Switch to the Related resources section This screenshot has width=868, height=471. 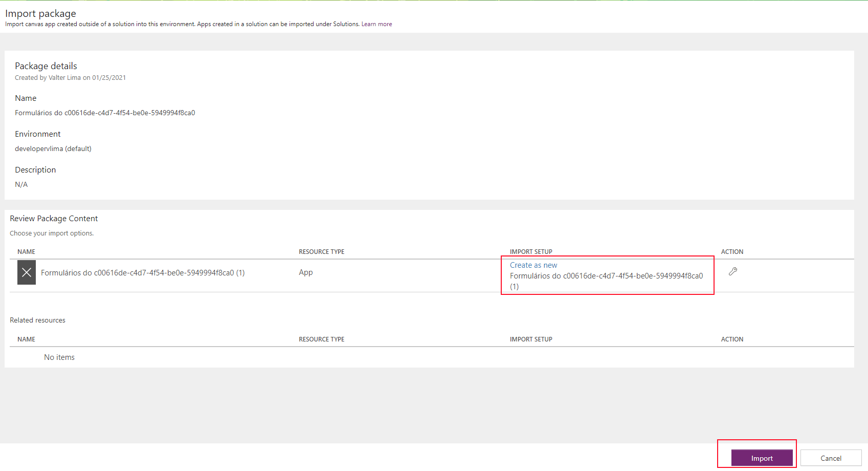click(x=37, y=319)
